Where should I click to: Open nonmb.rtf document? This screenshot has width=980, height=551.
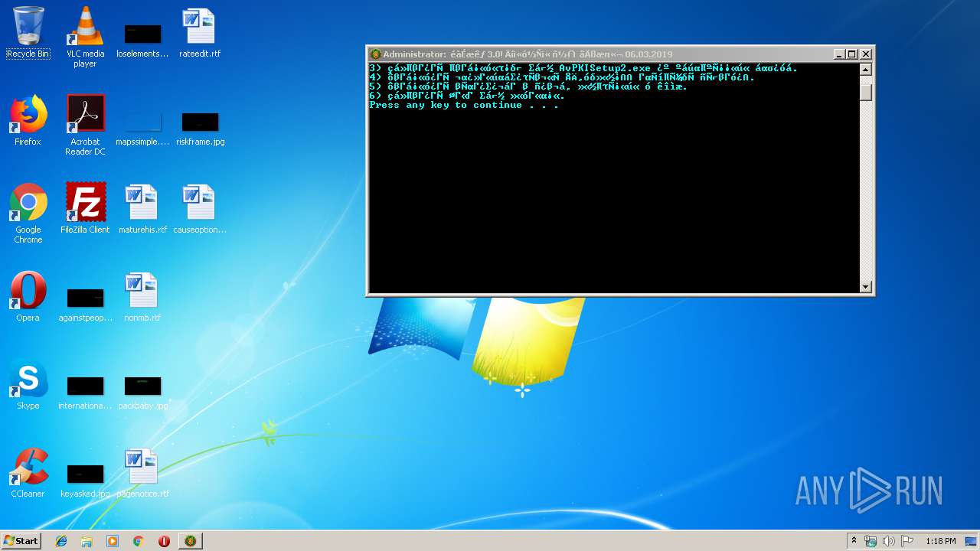[x=142, y=296]
